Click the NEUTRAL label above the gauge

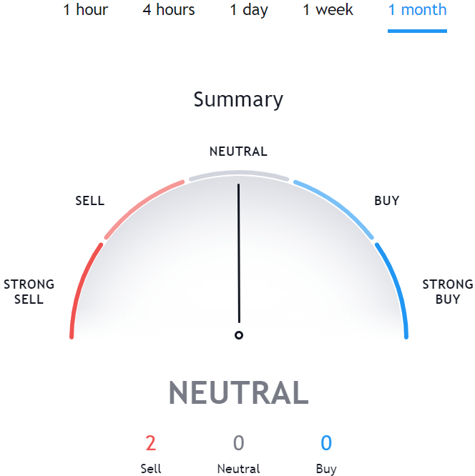point(238,152)
